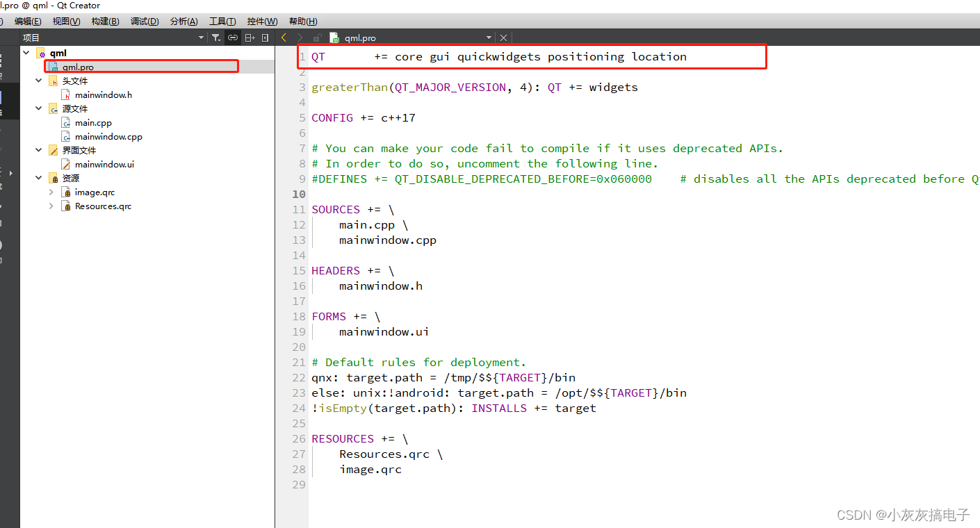Toggle synchronize with editor link icon

pyautogui.click(x=233, y=38)
